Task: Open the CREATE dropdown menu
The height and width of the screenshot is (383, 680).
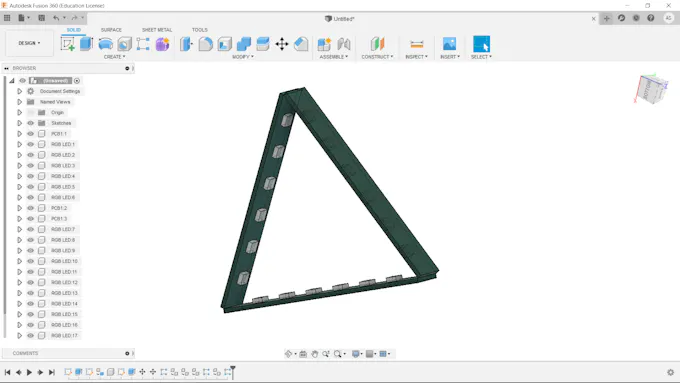Action: 114,57
